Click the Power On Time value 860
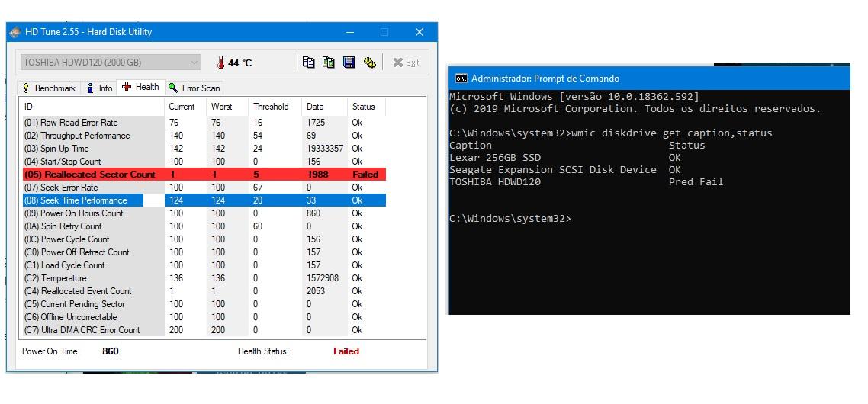The width and height of the screenshot is (868, 404). tap(110, 351)
